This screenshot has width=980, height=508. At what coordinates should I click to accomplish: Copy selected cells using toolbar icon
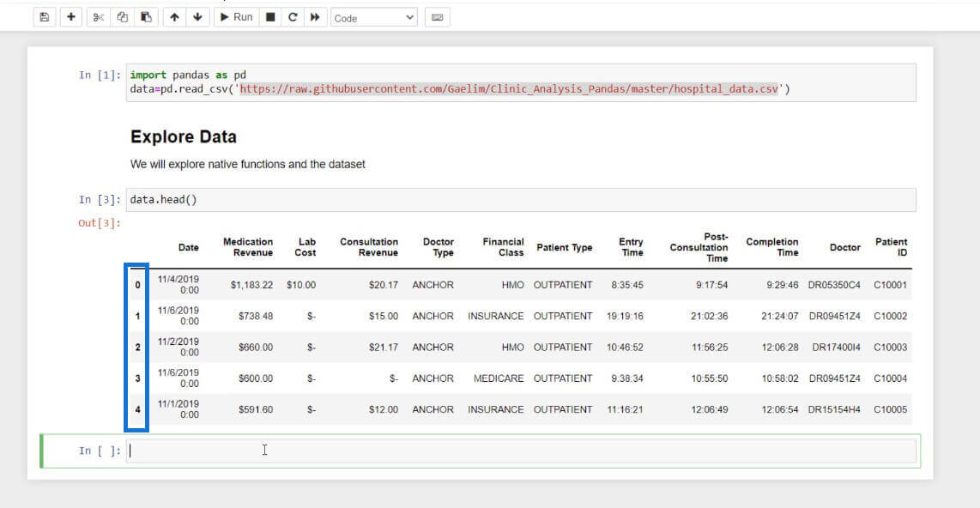(122, 17)
